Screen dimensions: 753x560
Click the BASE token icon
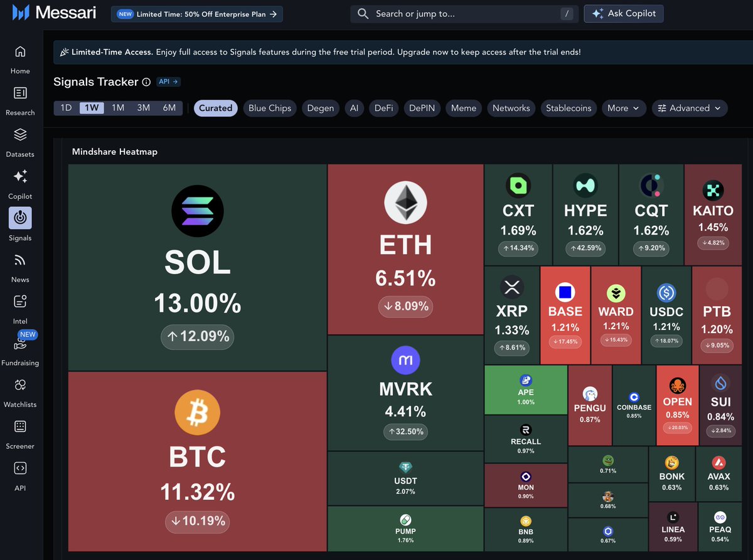pyautogui.click(x=565, y=292)
